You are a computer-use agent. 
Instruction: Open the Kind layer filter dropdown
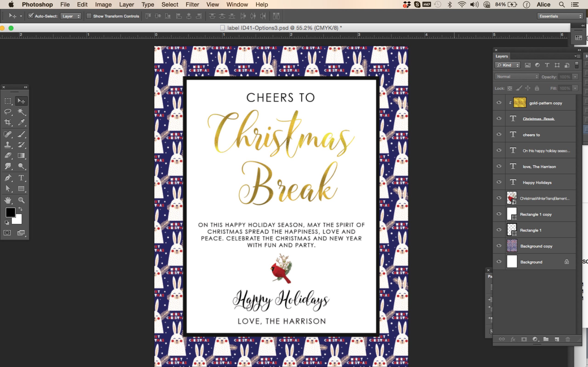coord(507,65)
